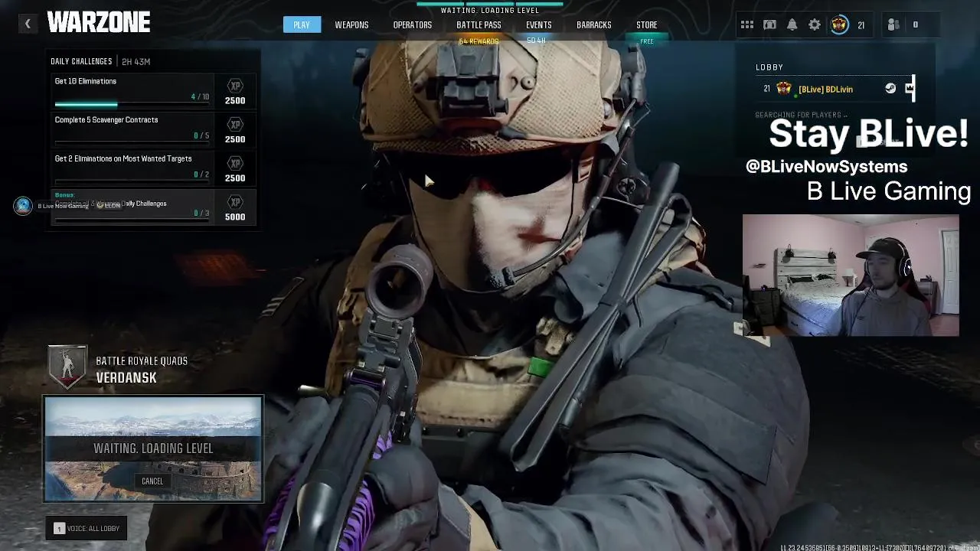Click the Verdansk map name
This screenshot has width=980, height=551.
click(x=126, y=377)
